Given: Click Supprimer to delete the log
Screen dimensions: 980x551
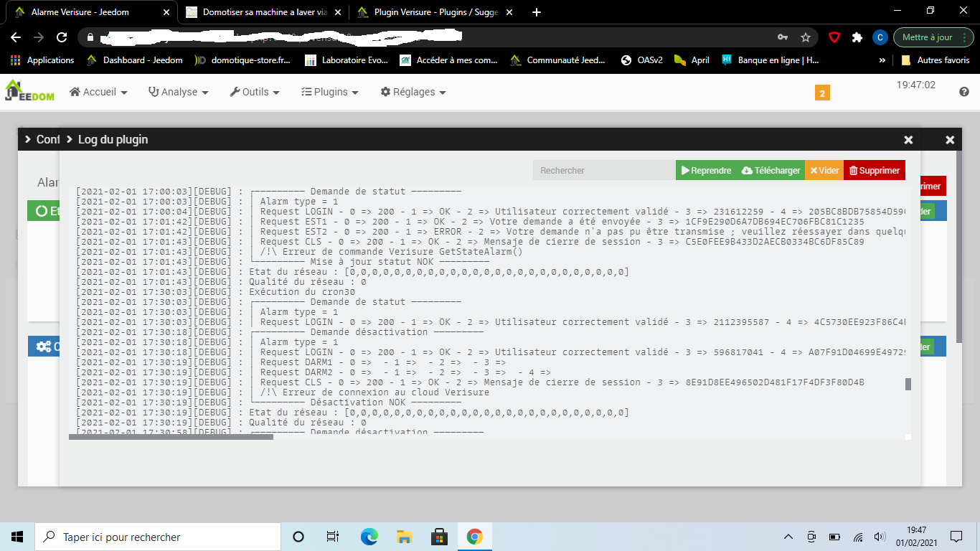Looking at the screenshot, I should click(875, 170).
